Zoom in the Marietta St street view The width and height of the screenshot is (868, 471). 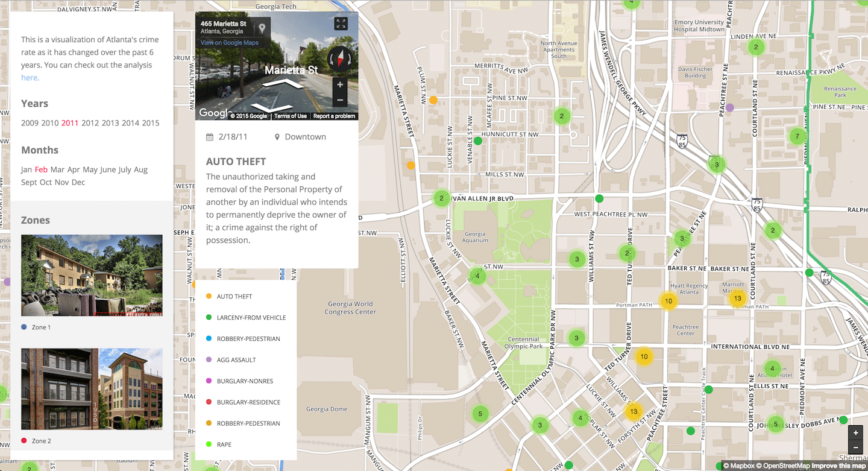340,85
